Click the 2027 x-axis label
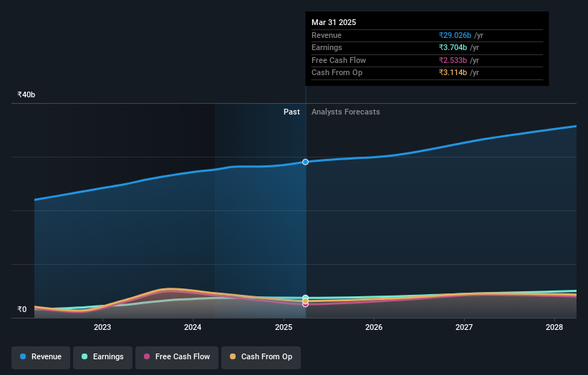Image resolution: width=588 pixels, height=375 pixels. click(x=464, y=328)
